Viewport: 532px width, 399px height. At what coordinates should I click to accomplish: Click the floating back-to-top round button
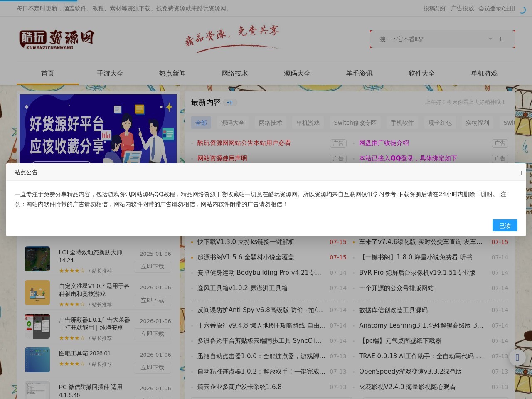click(x=517, y=357)
